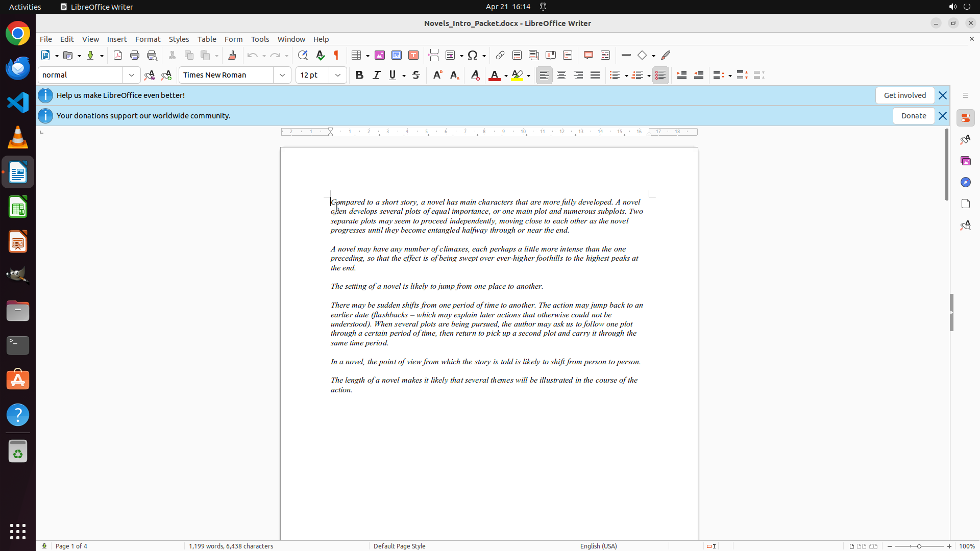
Task: Open LibreOffice Calc from the dock
Action: click(18, 207)
